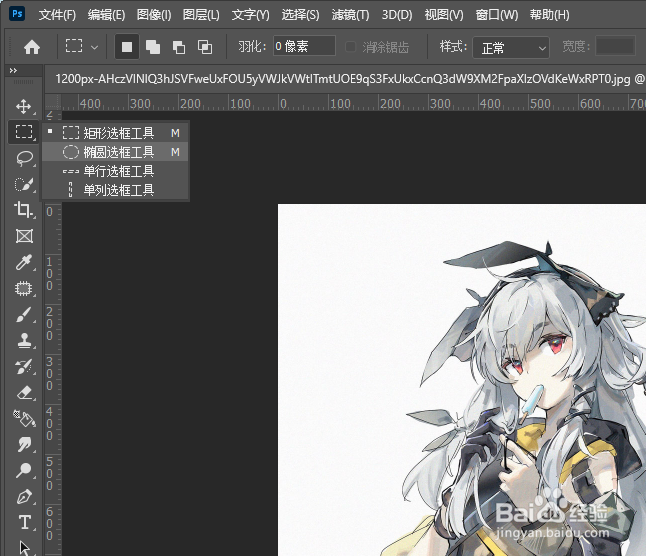This screenshot has height=556, width=646.
Task: Select the Move tool
Action: pos(23,106)
